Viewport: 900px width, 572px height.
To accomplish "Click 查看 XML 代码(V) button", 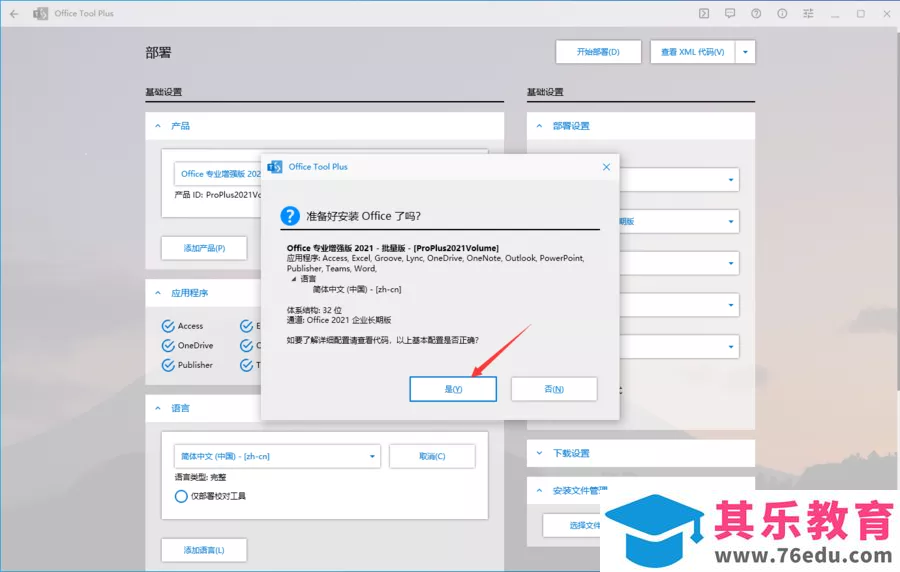I will pos(692,52).
